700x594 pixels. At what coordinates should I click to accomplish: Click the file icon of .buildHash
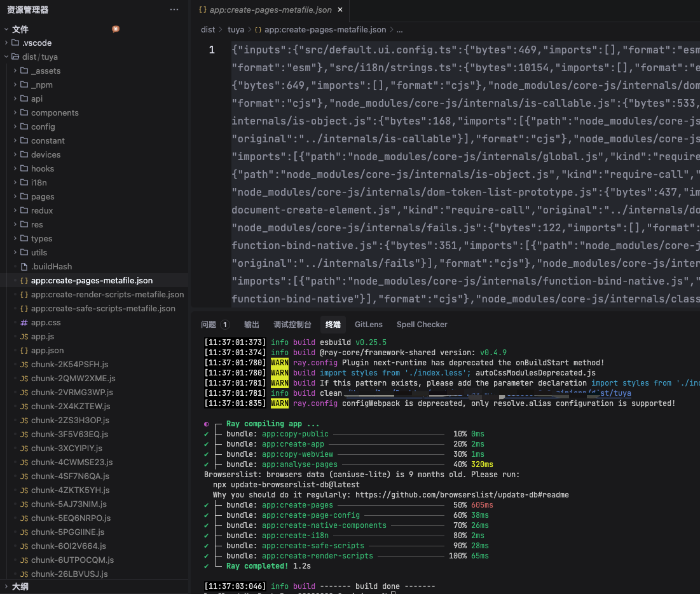(24, 267)
